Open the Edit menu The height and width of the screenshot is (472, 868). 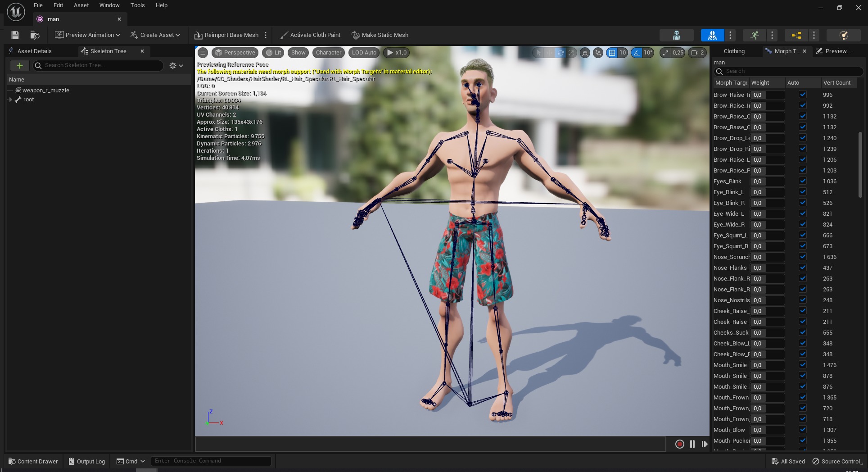59,5
